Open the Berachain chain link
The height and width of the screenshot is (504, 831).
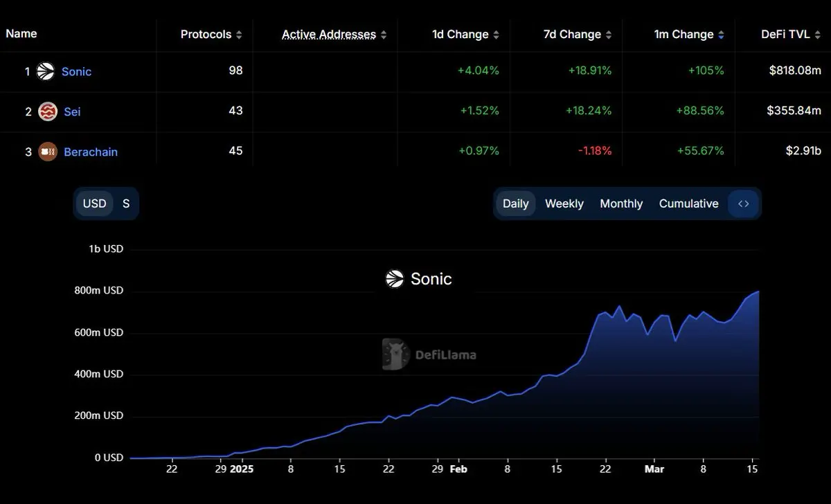pos(91,152)
